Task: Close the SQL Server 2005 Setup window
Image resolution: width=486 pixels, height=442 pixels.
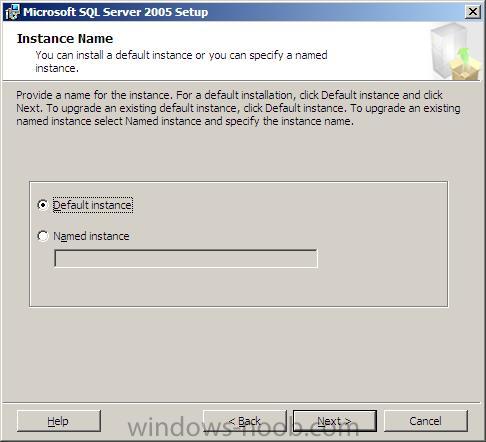Action: (x=473, y=12)
